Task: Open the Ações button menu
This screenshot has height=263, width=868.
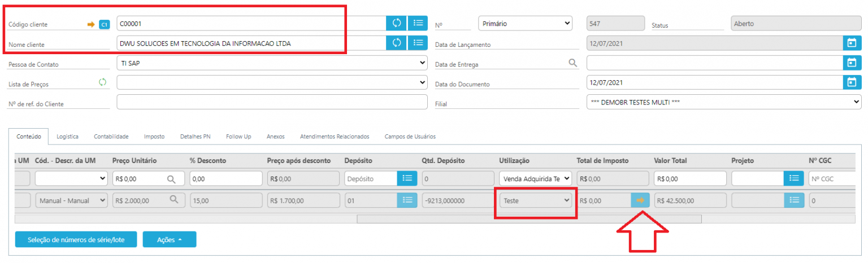Action: [x=169, y=239]
